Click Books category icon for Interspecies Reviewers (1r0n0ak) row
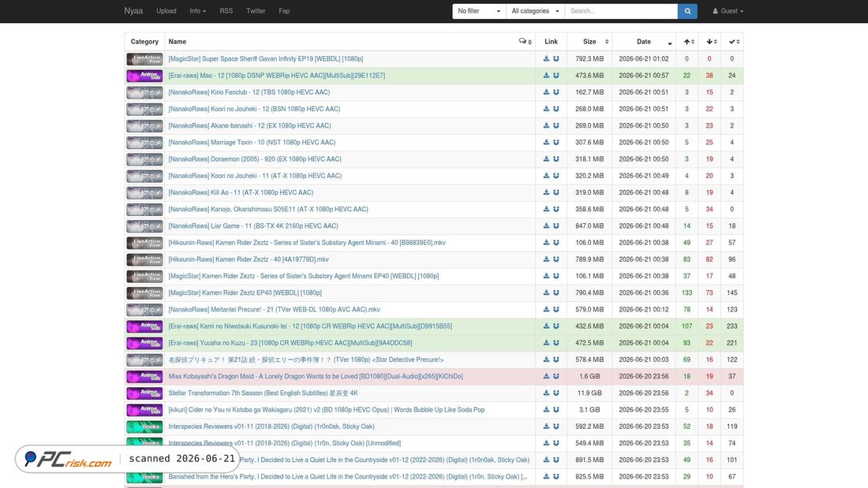The image size is (868, 488). coord(144,427)
